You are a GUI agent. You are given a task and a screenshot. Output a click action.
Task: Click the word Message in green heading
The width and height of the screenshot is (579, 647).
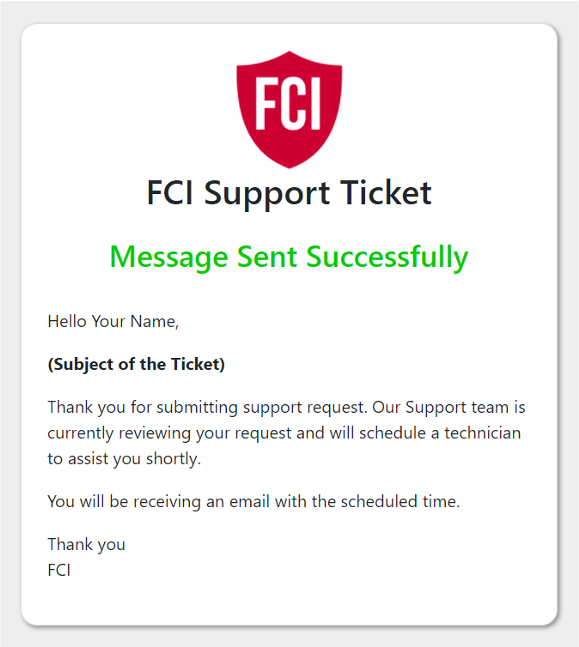169,257
